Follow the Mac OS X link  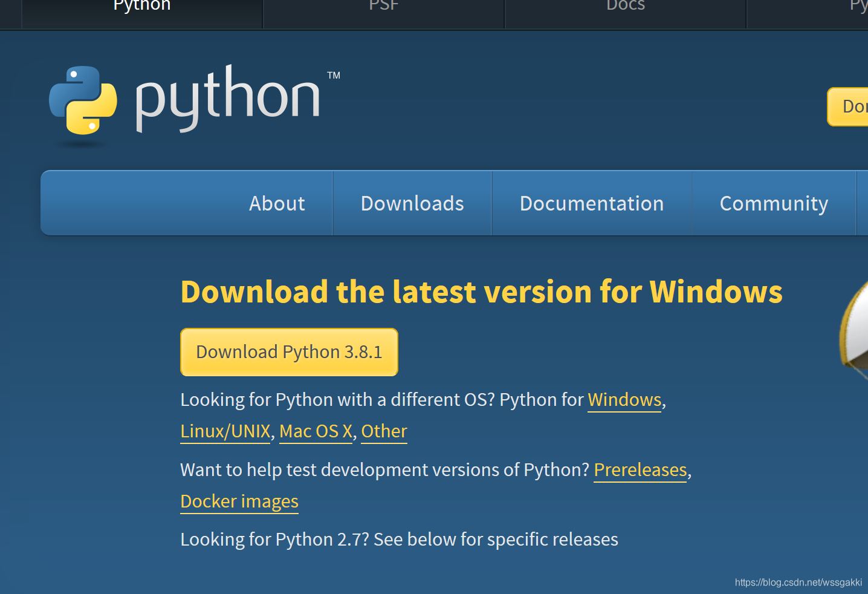[316, 431]
